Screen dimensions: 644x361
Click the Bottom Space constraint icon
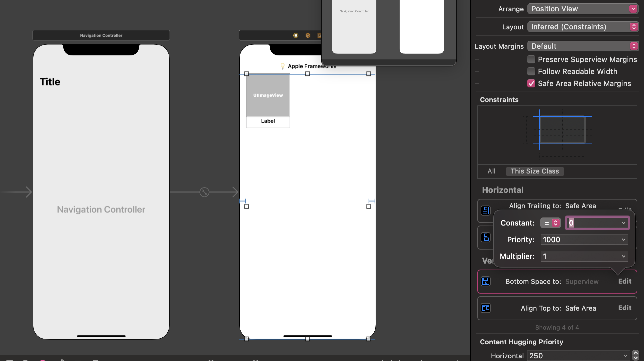(486, 281)
